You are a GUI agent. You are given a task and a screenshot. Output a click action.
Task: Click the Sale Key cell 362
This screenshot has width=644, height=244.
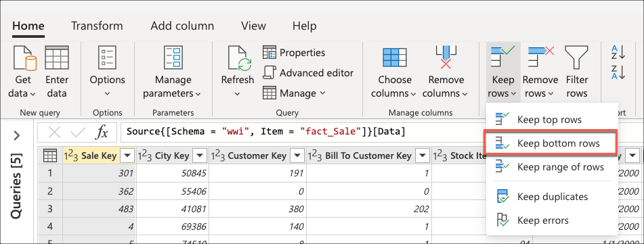click(100, 191)
